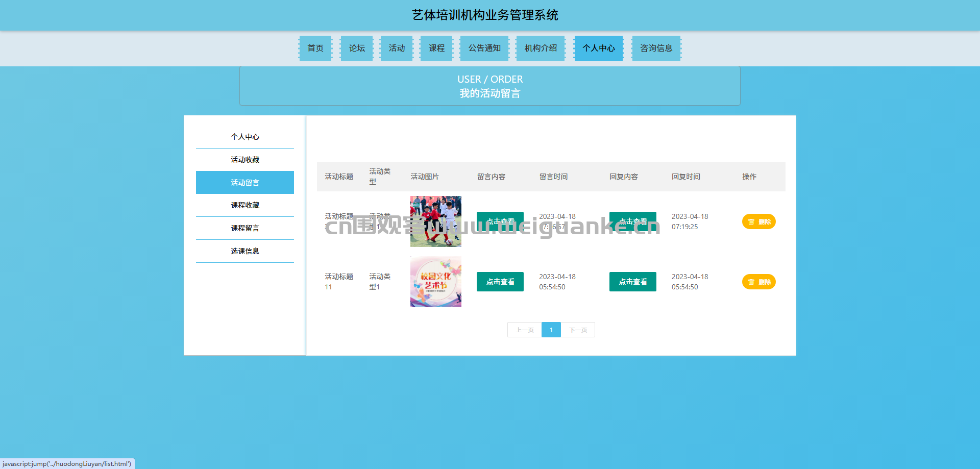This screenshot has width=980, height=469.
Task: Open the 首页 navigation tab
Action: pos(315,48)
